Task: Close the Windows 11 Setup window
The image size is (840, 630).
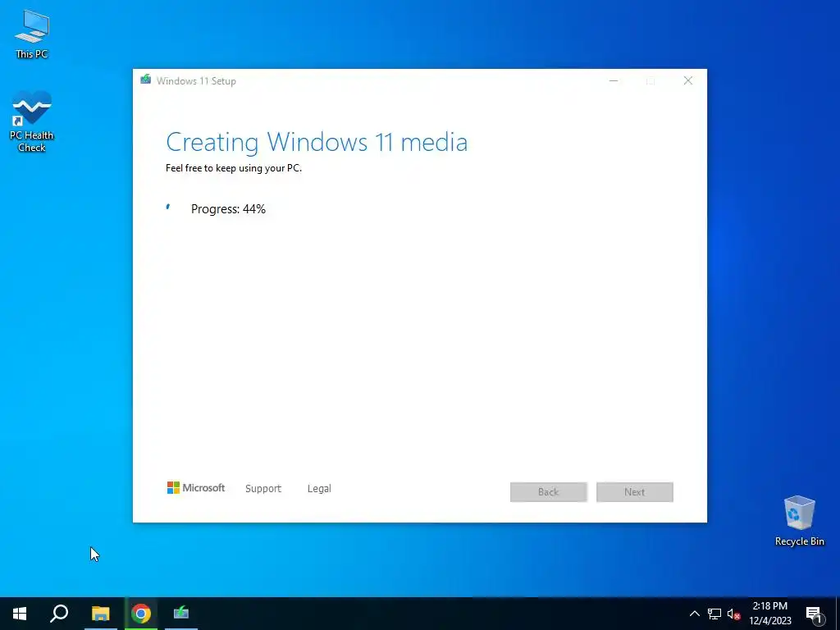Action: coord(688,81)
